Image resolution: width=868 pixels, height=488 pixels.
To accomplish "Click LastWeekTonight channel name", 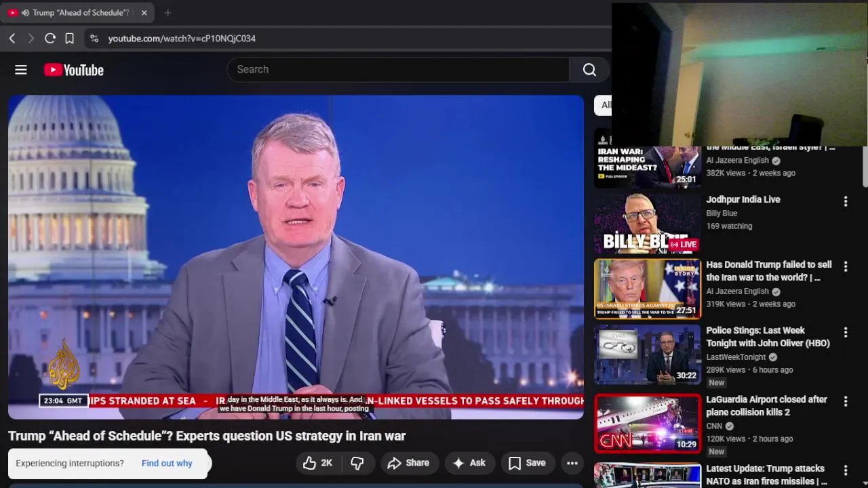I will click(x=736, y=357).
